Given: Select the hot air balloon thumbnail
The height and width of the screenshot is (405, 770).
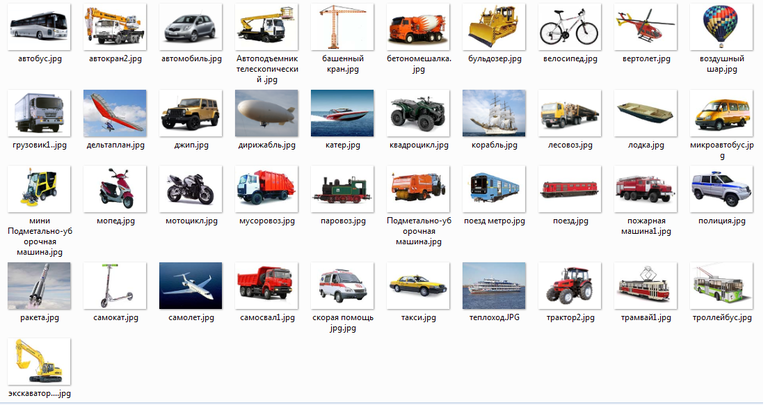Looking at the screenshot, I should coord(718,27).
